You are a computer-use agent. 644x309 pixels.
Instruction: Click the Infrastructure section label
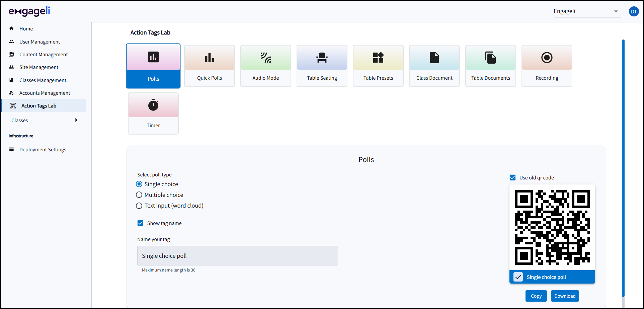point(21,136)
